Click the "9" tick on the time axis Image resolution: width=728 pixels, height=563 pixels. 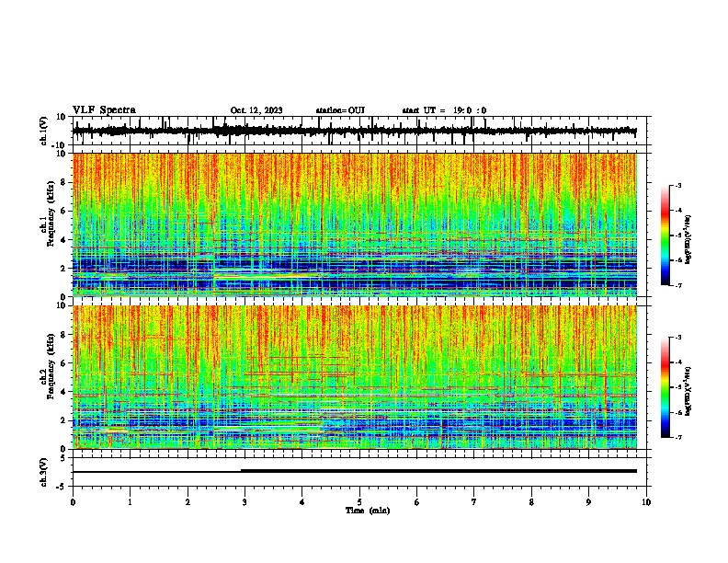(x=588, y=502)
